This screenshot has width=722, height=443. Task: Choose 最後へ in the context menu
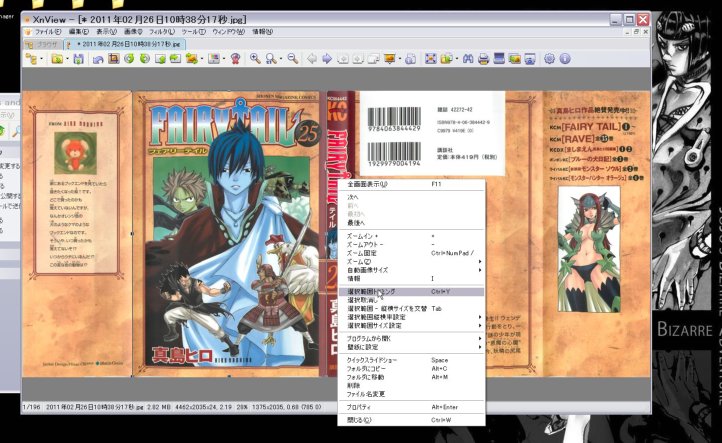(411, 223)
